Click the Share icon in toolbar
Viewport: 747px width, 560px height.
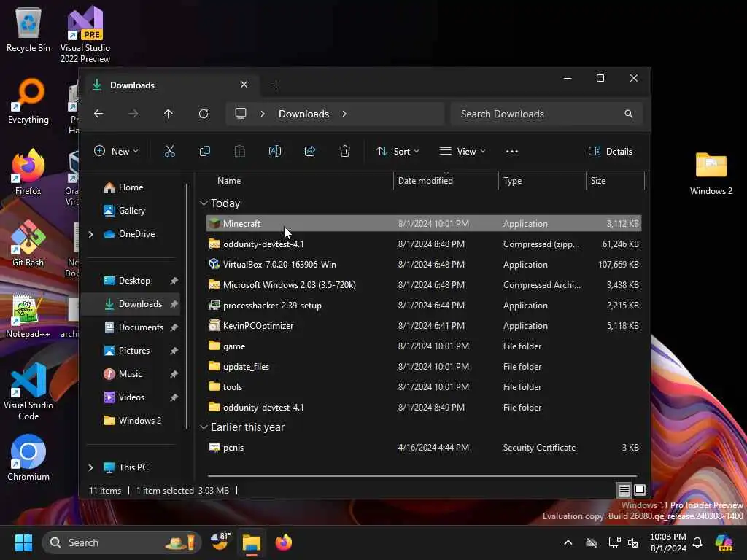(310, 152)
